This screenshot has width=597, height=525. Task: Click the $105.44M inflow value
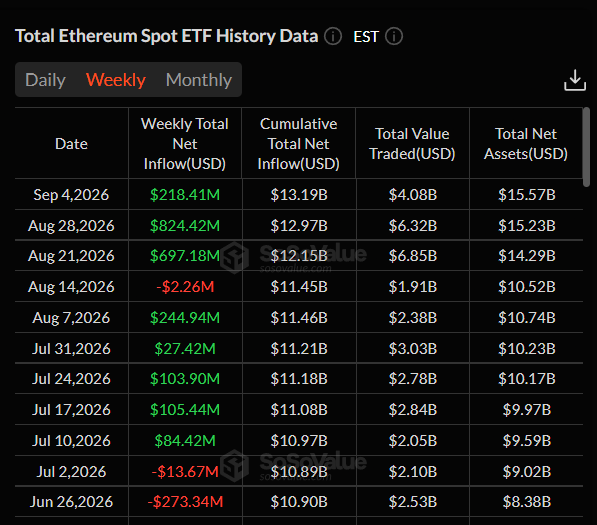tap(185, 410)
